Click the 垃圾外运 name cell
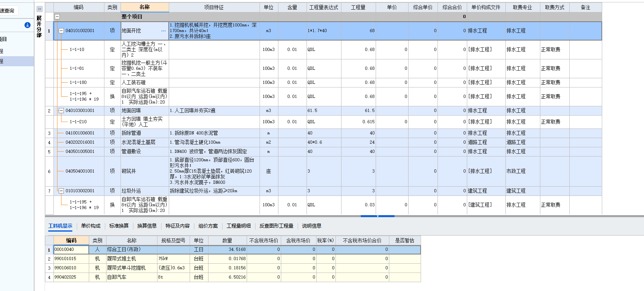The width and height of the screenshot is (644, 291). (x=145, y=191)
